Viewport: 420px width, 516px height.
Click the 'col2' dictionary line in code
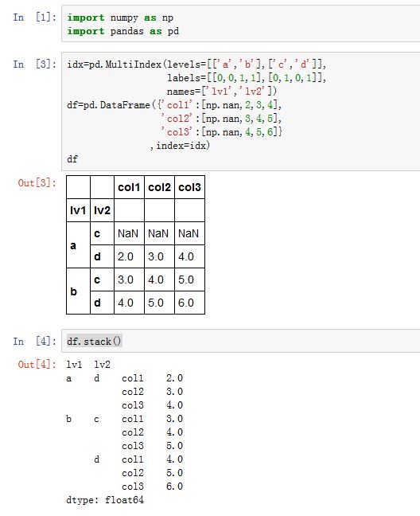(221, 119)
